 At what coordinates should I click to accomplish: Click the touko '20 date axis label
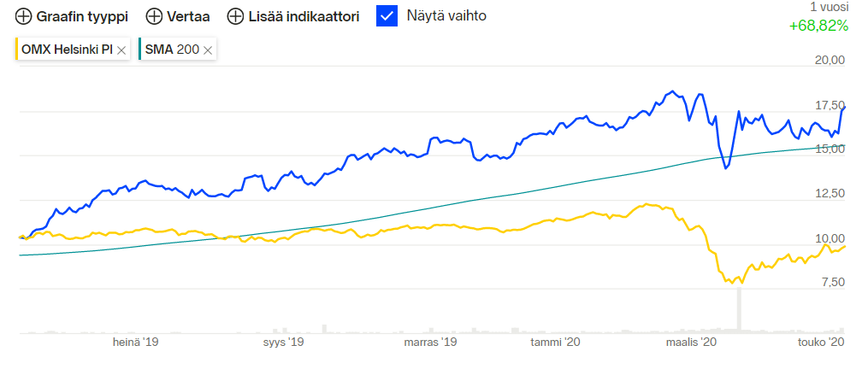[821, 343]
